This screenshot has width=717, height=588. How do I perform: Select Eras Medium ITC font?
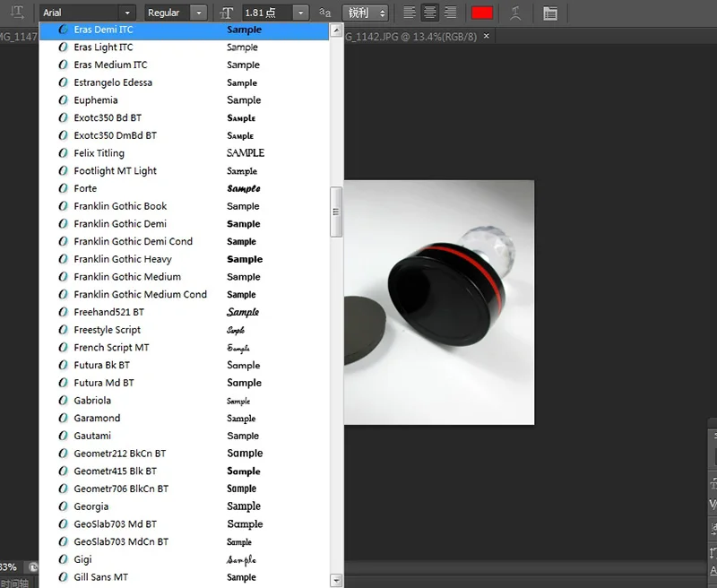(x=184, y=65)
